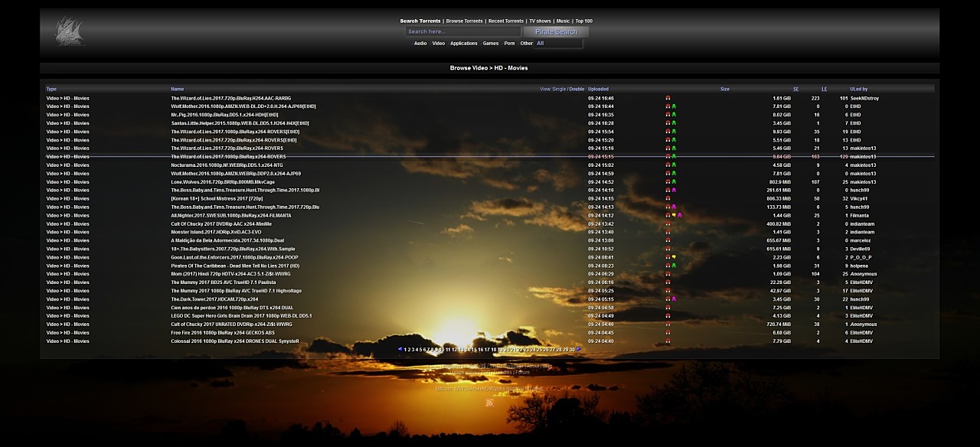The image size is (980, 447).
Task: Click comment icon on All.Nighter.2017 row
Action: [x=674, y=216]
